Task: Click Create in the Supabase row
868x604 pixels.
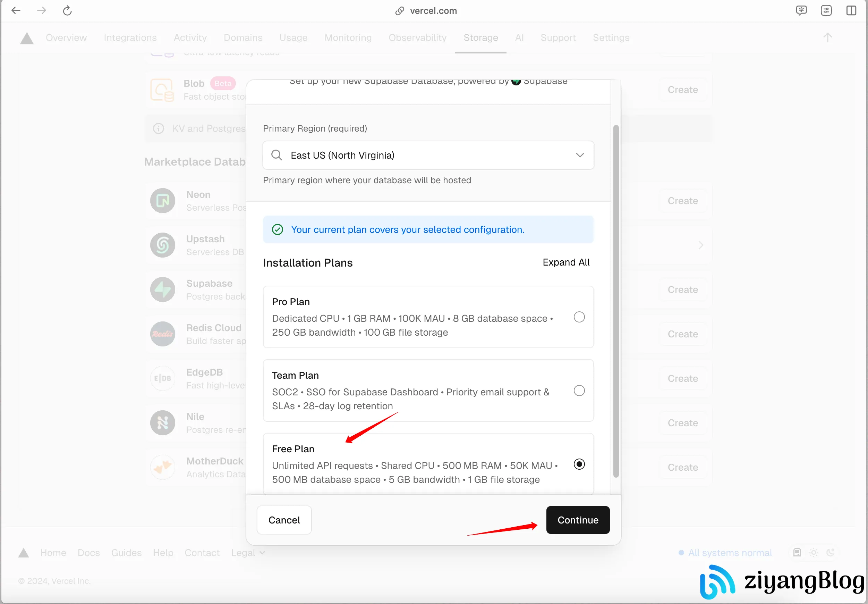Action: pyautogui.click(x=683, y=290)
